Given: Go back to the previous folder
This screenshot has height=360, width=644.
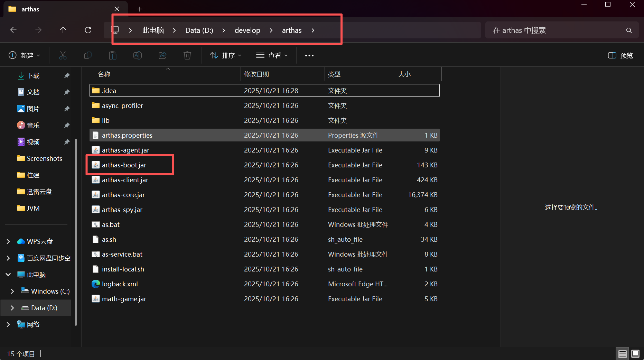Looking at the screenshot, I should tap(13, 30).
